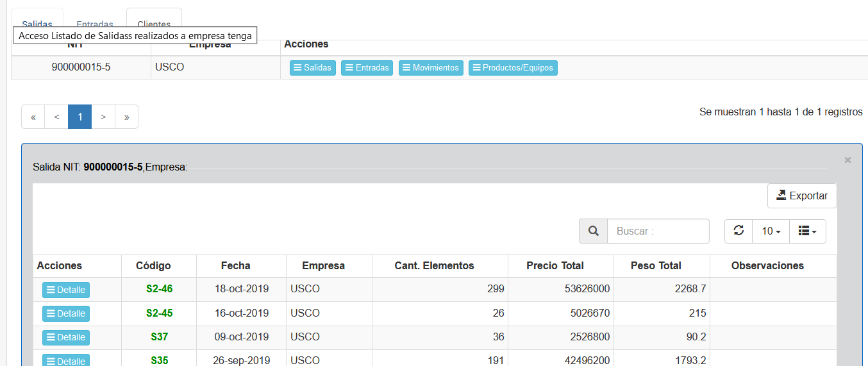Go to the next page (>)
Image resolution: width=868 pixels, height=366 pixels.
[x=103, y=117]
